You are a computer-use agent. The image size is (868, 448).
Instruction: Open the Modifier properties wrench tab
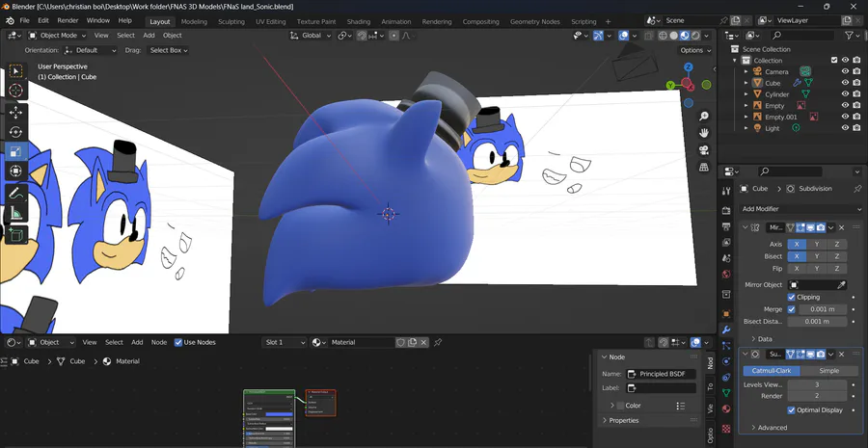pos(726,329)
